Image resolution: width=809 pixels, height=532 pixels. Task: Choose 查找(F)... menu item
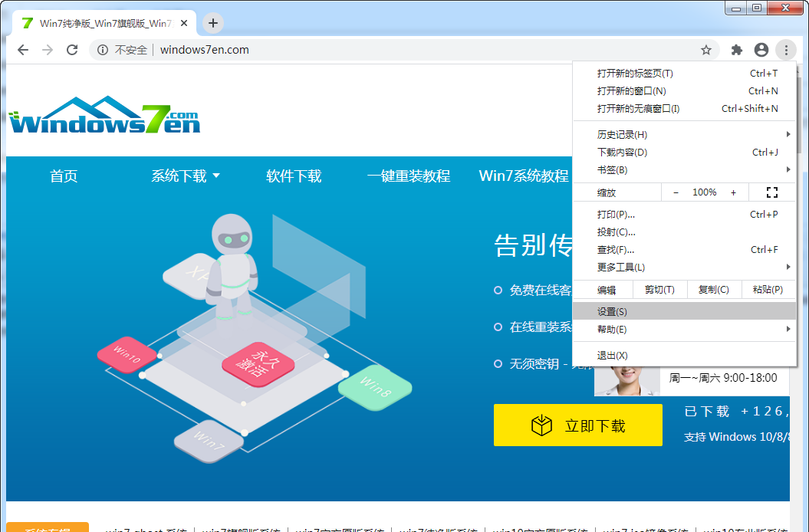tap(684, 249)
